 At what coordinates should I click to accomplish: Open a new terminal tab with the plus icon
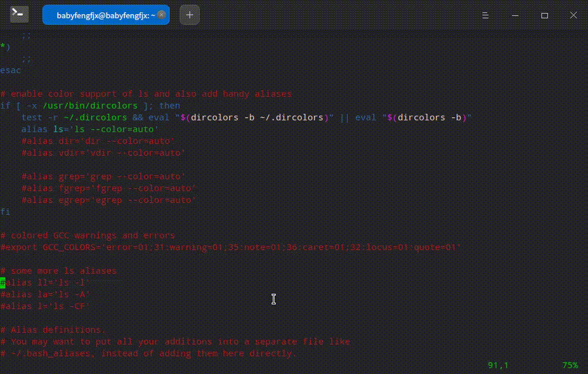point(189,14)
